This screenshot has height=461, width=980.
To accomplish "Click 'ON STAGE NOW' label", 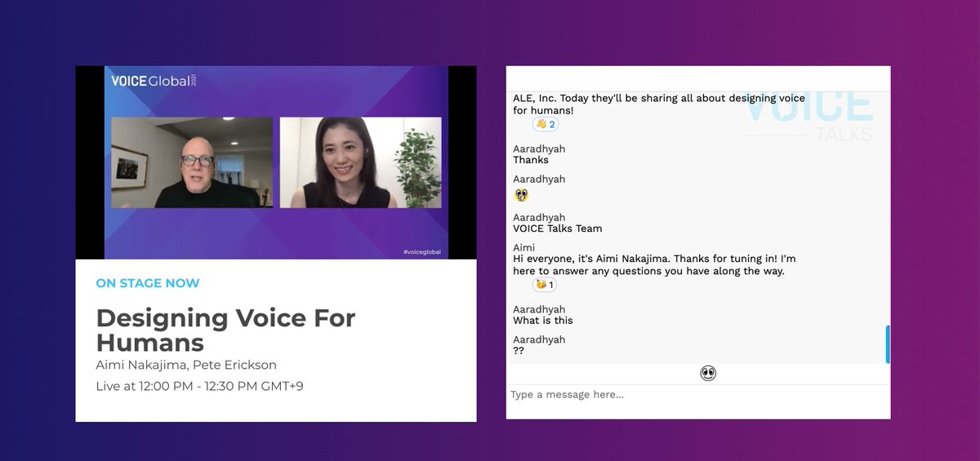I will pos(148,283).
